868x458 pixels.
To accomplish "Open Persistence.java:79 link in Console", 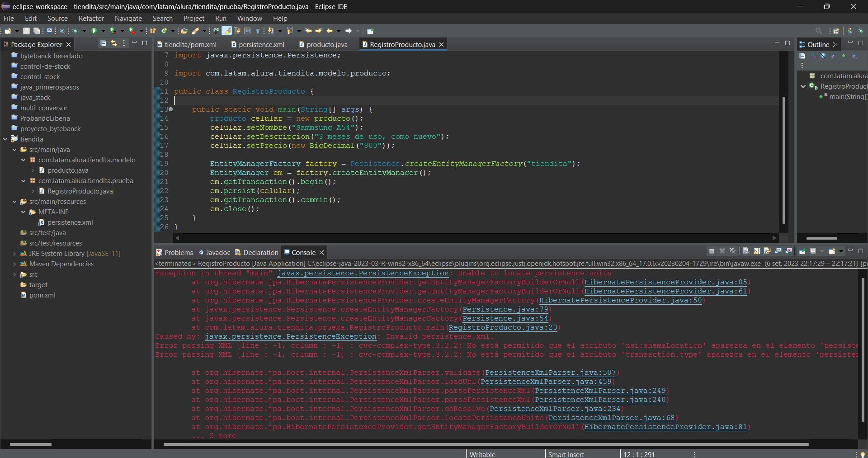I will coord(505,309).
